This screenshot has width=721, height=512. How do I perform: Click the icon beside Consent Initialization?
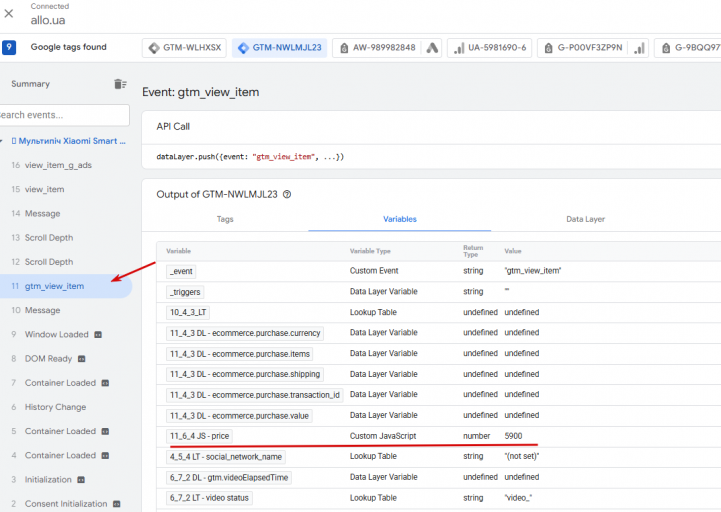(117, 504)
